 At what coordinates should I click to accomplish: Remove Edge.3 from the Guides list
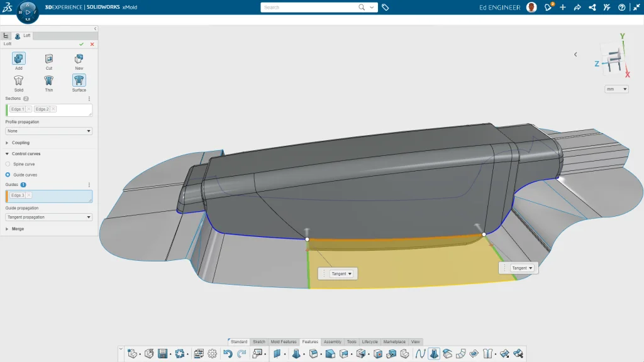point(29,195)
